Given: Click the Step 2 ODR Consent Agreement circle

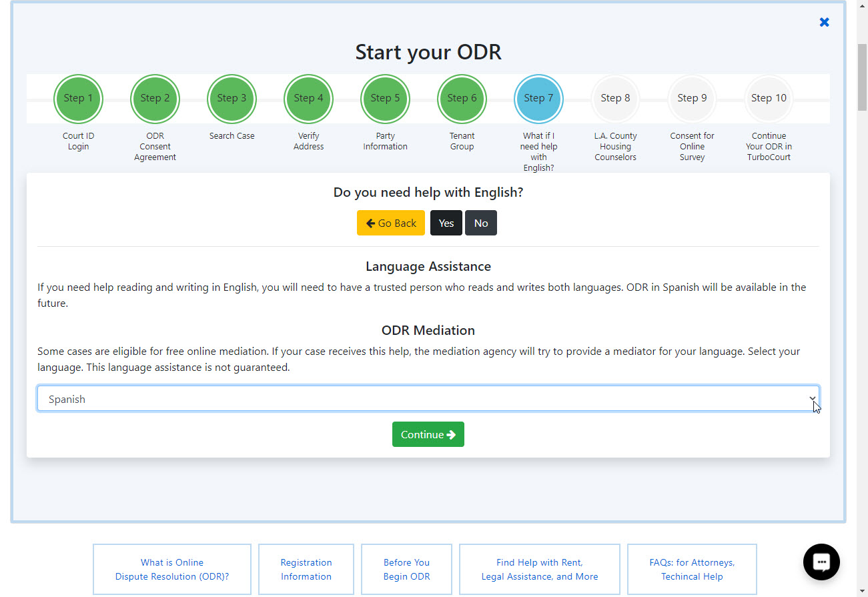Looking at the screenshot, I should coord(155,98).
